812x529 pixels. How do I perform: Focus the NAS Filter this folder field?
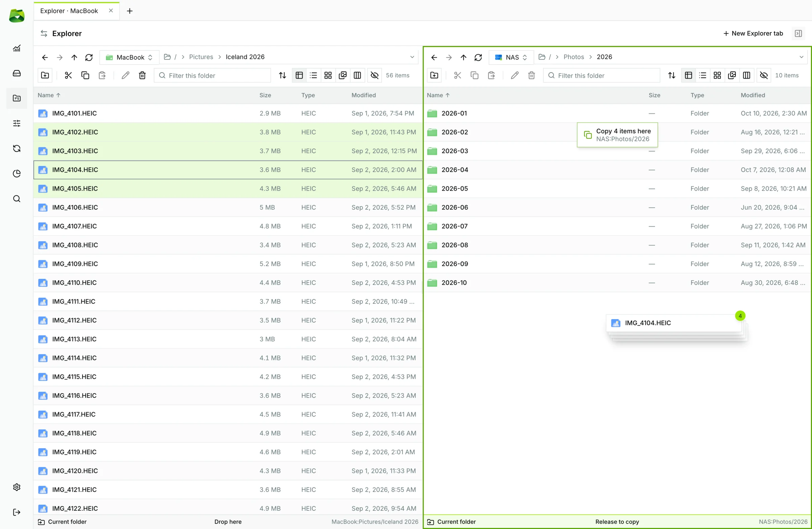602,75
